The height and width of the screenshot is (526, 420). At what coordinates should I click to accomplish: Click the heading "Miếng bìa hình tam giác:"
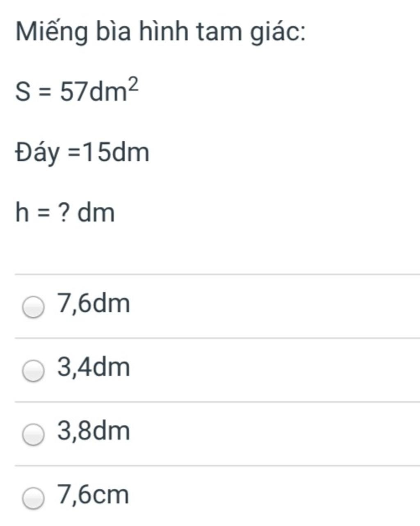160,32
